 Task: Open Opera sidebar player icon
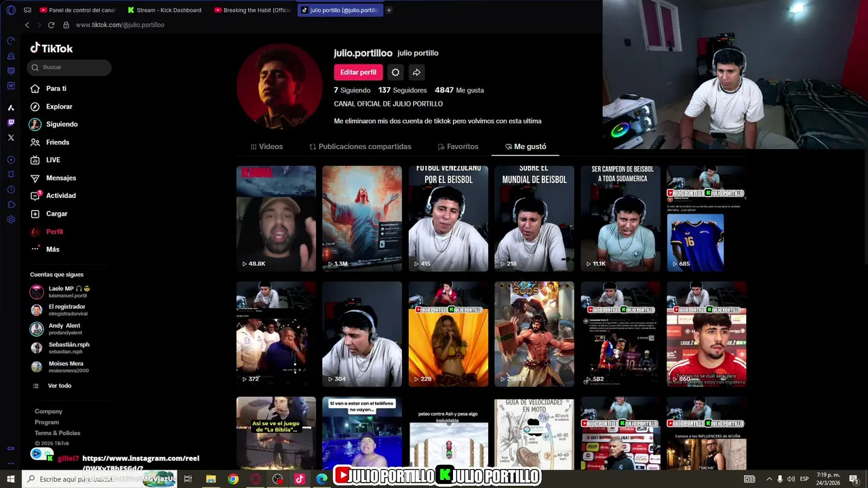coord(11,160)
